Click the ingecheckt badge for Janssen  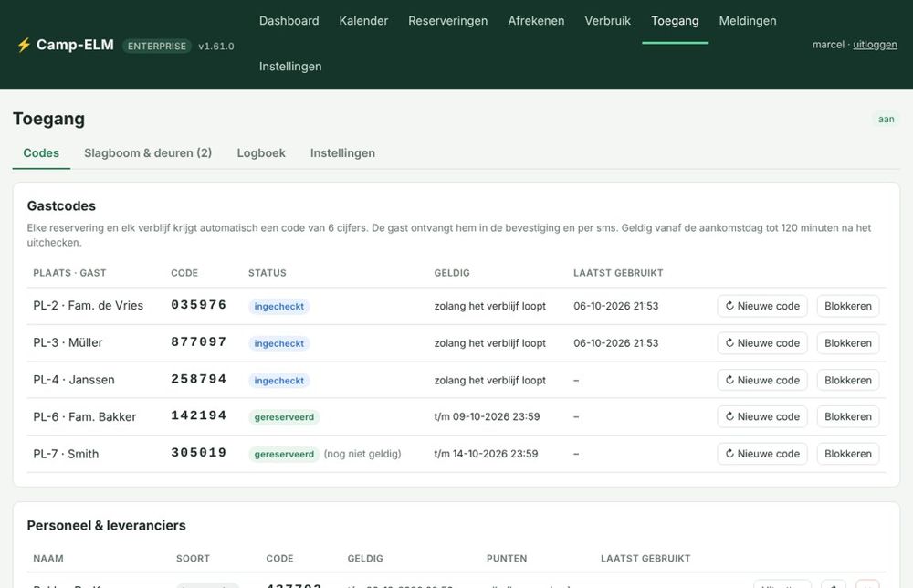(278, 381)
